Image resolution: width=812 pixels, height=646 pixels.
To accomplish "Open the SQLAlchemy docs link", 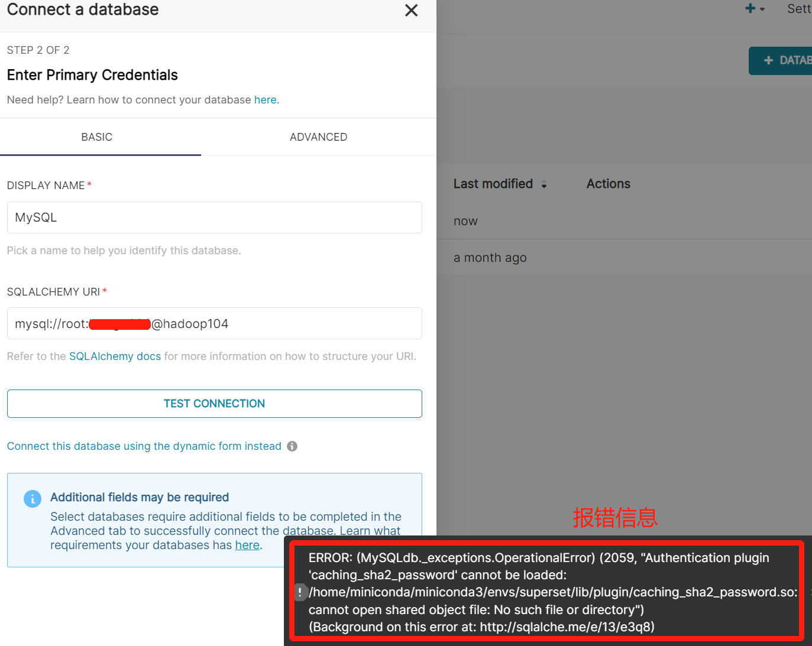I will coord(115,356).
